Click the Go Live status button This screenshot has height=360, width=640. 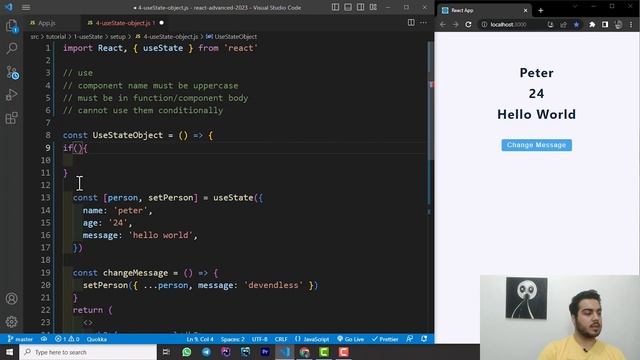pyautogui.click(x=351, y=339)
